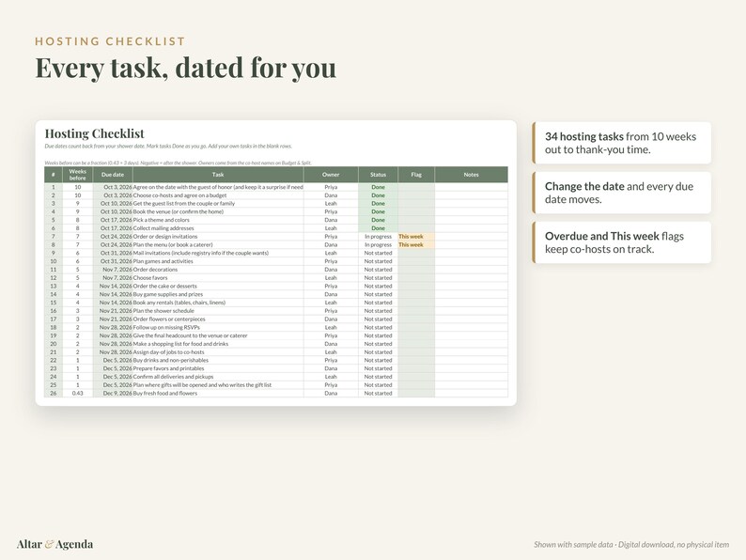Click the '34 hosting tasks' feature card
The image size is (746, 560).
[x=622, y=143]
